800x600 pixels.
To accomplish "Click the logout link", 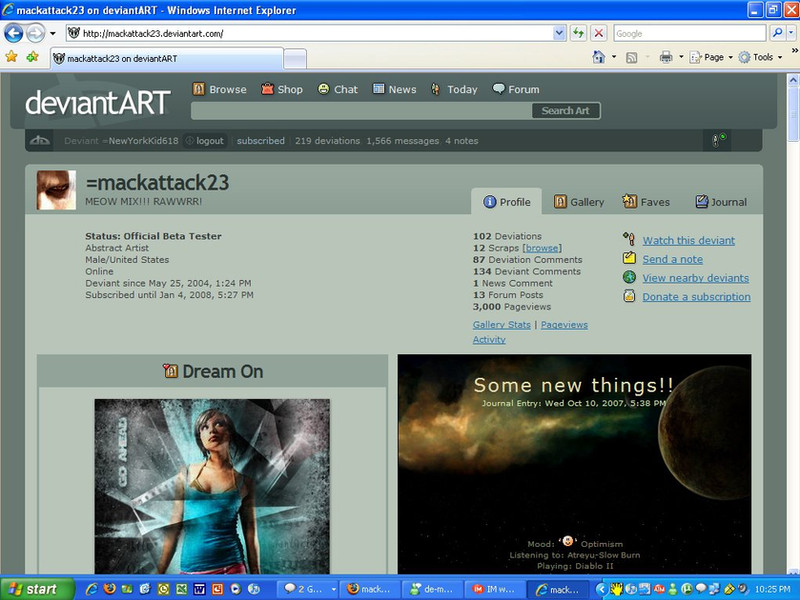I will pyautogui.click(x=205, y=141).
